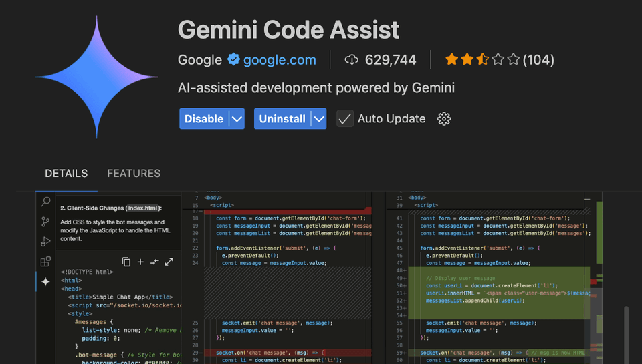642x364 pixels.
Task: Click the run and debug icon in preview
Action: pos(45,242)
